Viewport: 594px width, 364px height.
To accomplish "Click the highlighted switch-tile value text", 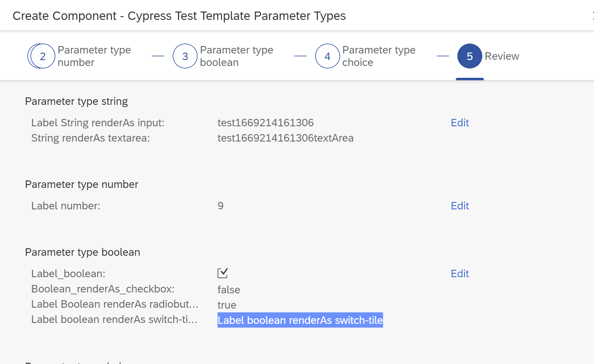I will click(300, 320).
